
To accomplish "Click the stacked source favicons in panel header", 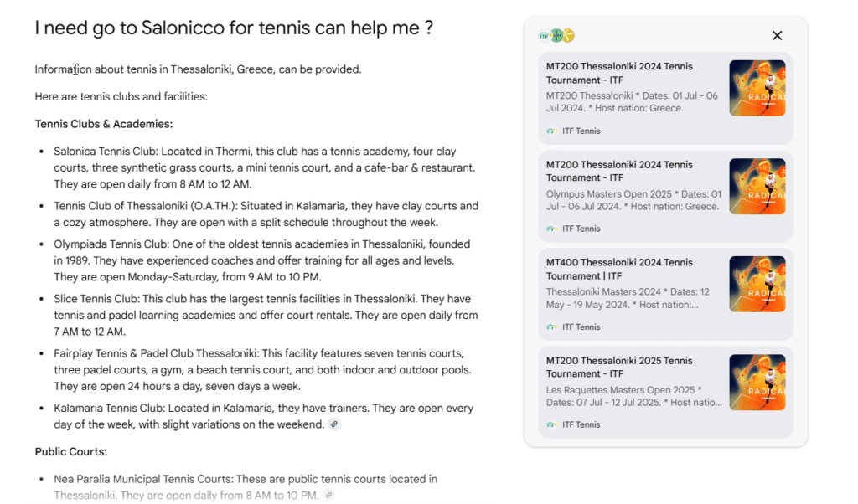I will tap(556, 35).
